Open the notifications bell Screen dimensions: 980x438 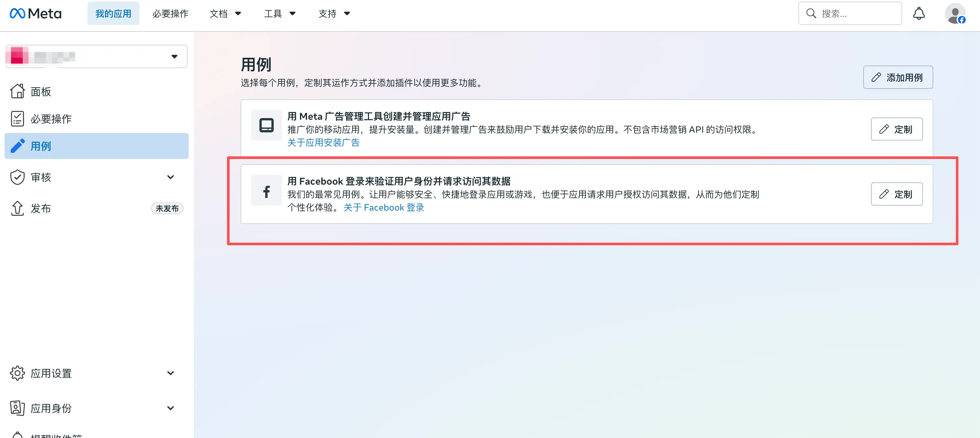[919, 14]
